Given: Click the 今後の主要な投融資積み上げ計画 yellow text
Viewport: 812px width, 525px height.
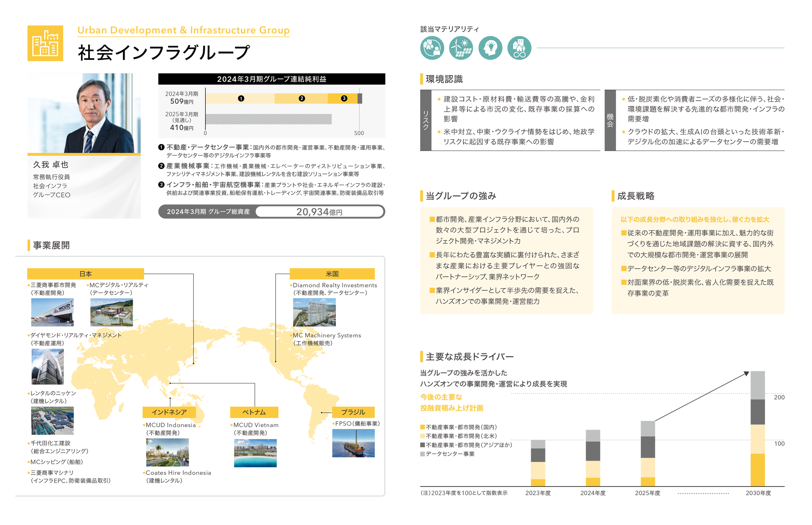Looking at the screenshot, I should click(452, 402).
